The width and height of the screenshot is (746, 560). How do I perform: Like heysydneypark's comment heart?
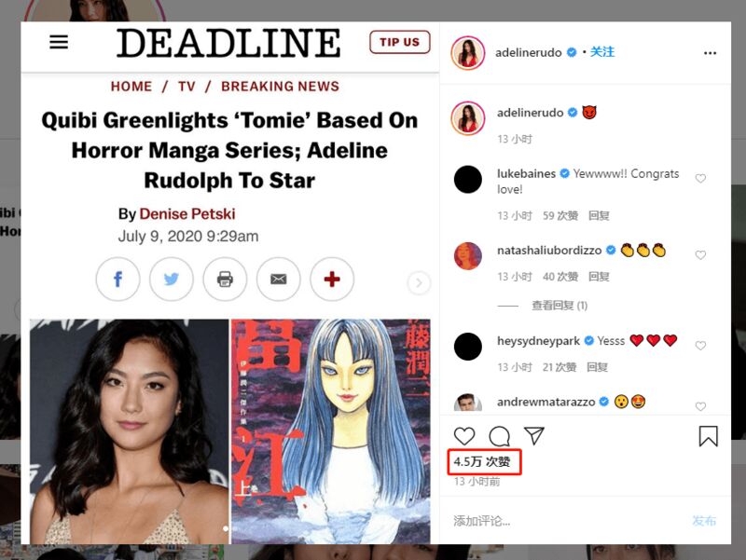pos(700,346)
